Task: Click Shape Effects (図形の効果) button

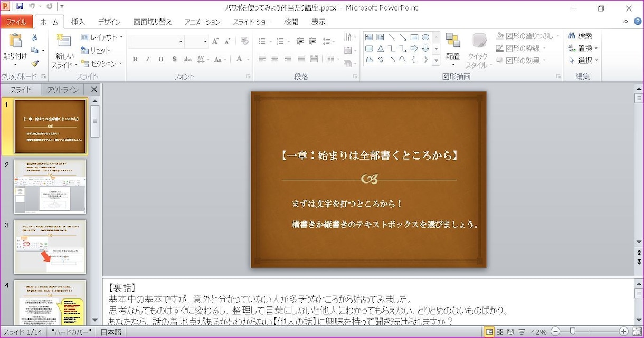Action: (x=521, y=60)
